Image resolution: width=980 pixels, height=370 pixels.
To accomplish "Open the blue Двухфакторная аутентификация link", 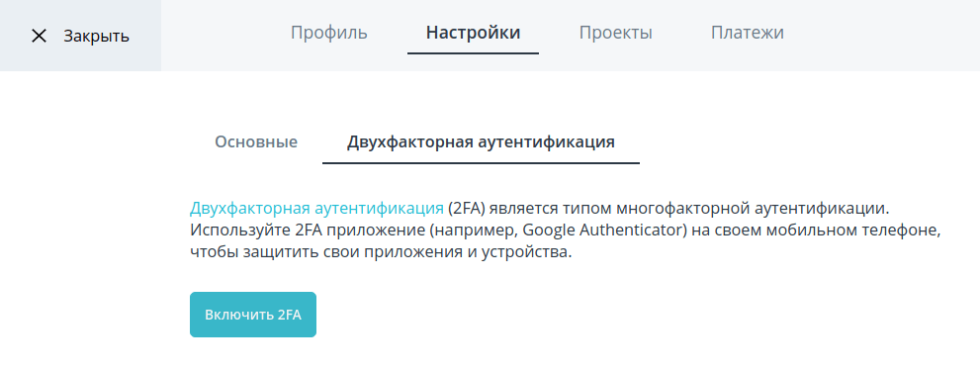I will [x=316, y=208].
